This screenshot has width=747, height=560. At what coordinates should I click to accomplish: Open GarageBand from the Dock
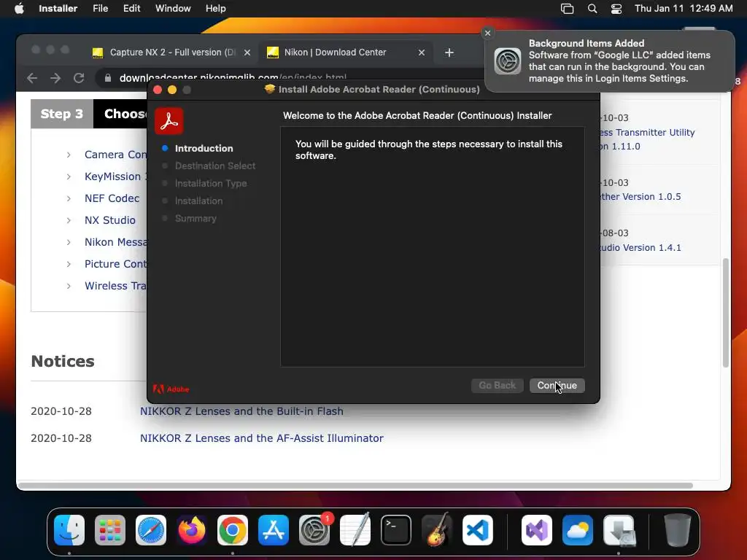[437, 530]
